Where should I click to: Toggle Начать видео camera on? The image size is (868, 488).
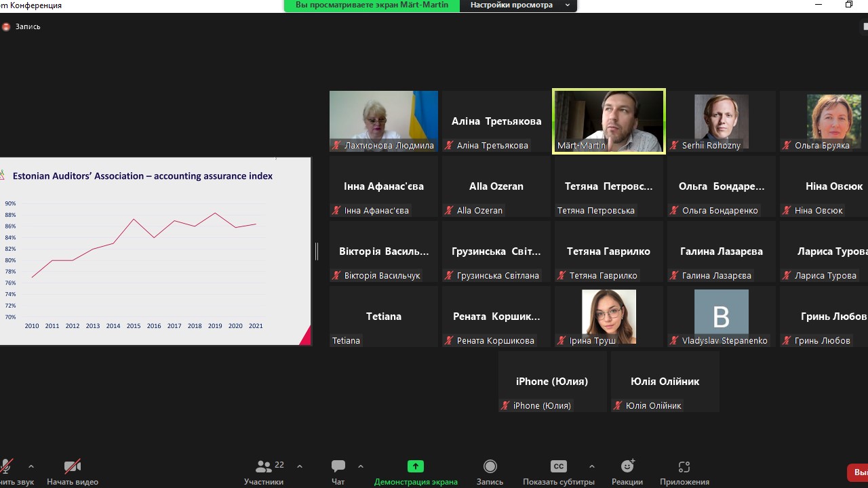[73, 472]
